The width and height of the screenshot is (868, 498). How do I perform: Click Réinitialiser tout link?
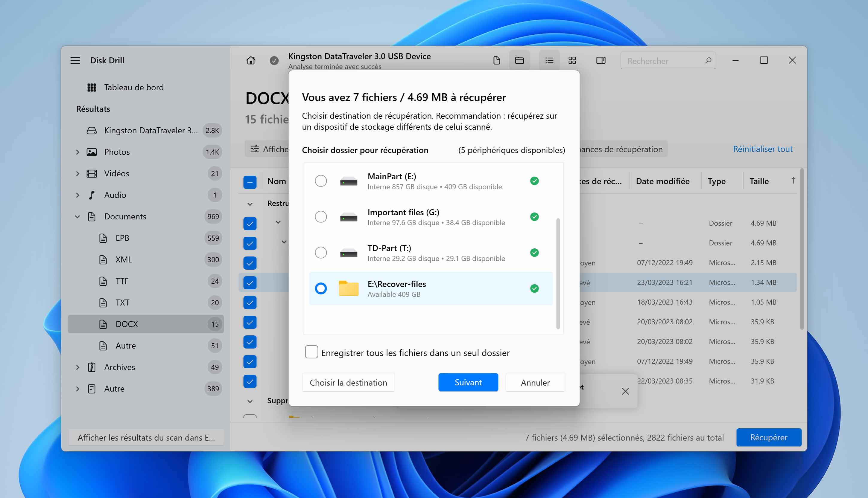click(x=762, y=149)
